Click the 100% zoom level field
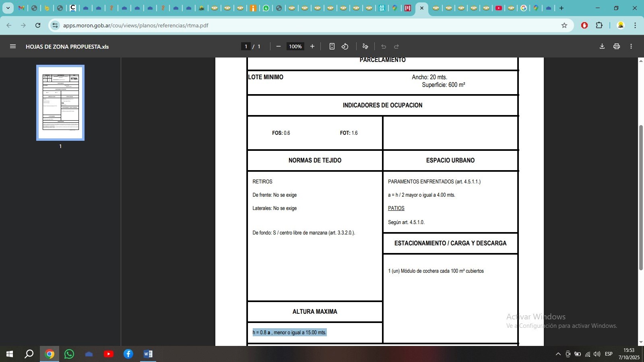This screenshot has height=362, width=644. 295,46
